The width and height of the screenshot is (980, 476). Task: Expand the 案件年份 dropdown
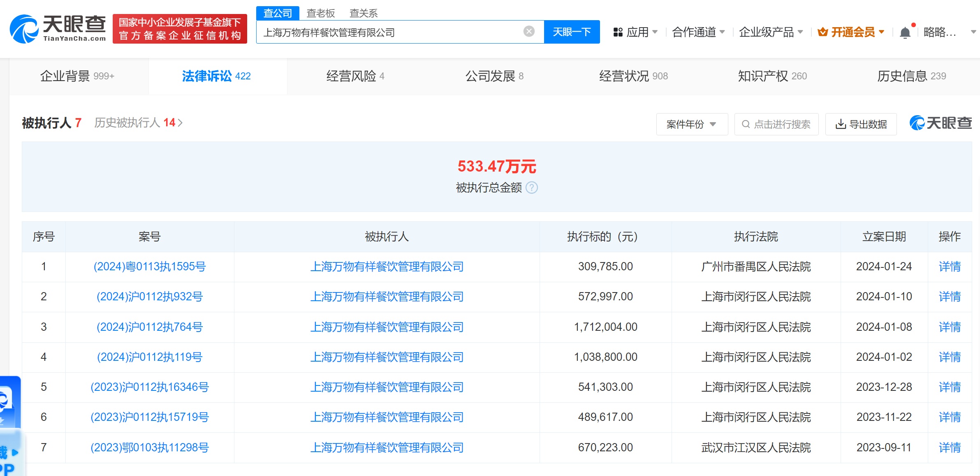[692, 124]
